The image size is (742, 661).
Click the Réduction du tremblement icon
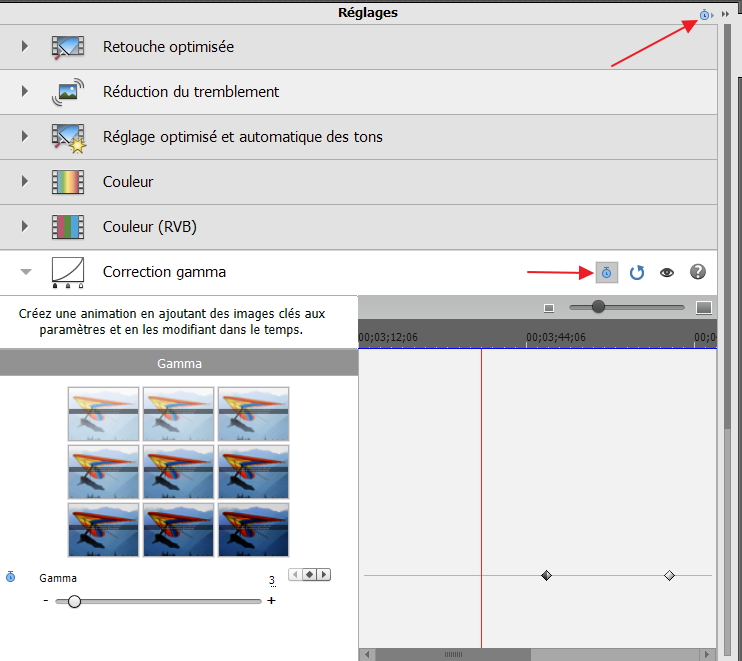coord(68,92)
